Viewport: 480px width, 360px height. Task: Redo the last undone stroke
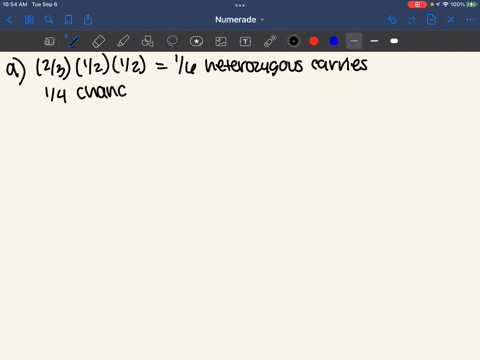412,20
